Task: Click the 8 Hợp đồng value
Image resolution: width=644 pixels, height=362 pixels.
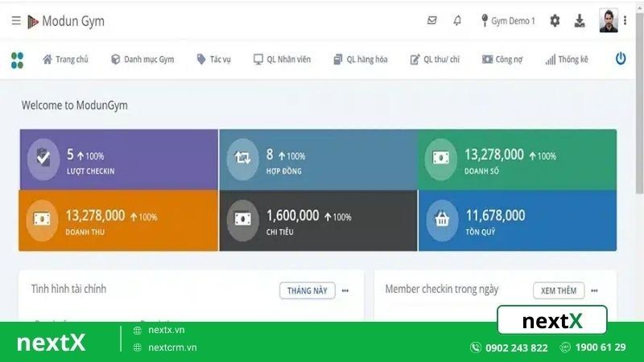Action: click(270, 154)
